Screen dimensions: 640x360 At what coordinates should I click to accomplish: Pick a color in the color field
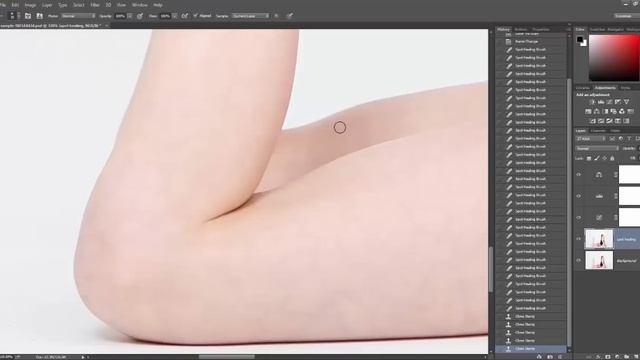pos(614,58)
